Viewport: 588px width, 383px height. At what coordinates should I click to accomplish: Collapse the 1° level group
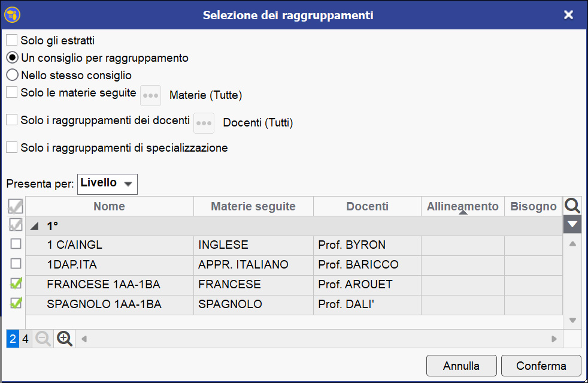click(35, 226)
